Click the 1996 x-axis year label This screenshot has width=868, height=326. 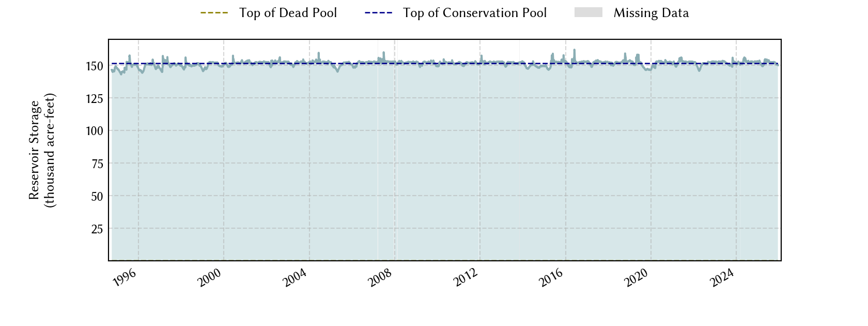point(125,278)
